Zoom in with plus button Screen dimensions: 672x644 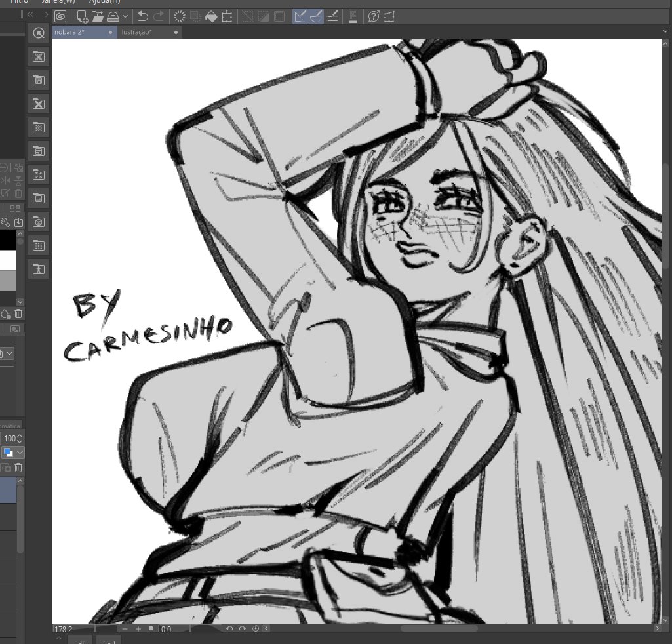click(x=138, y=628)
